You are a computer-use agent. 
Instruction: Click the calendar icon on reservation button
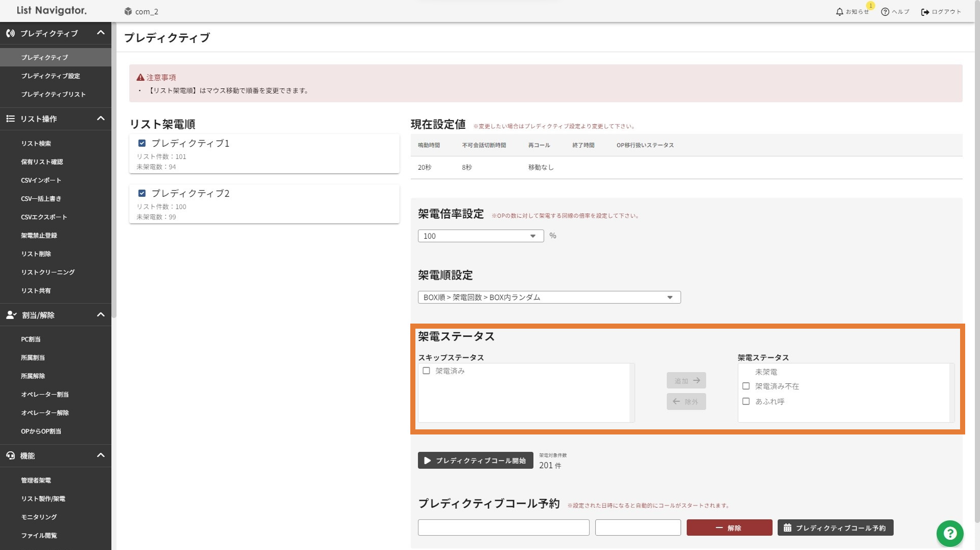(x=787, y=528)
